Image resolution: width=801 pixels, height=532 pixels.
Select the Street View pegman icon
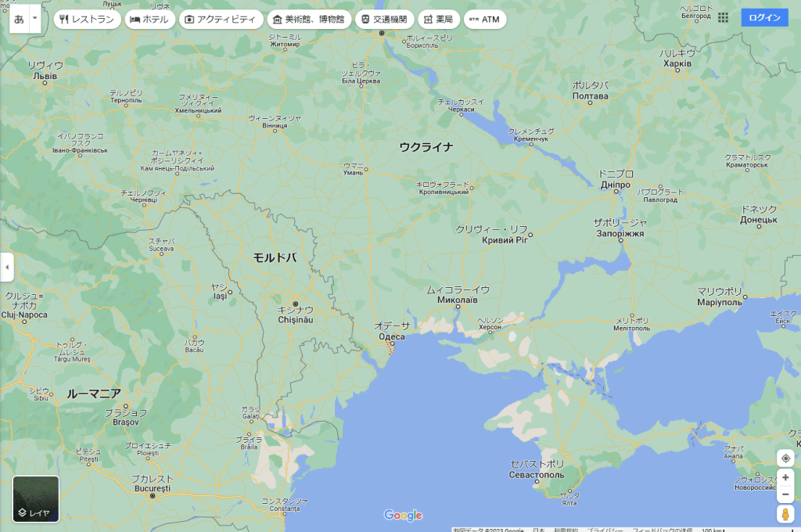coord(785,515)
